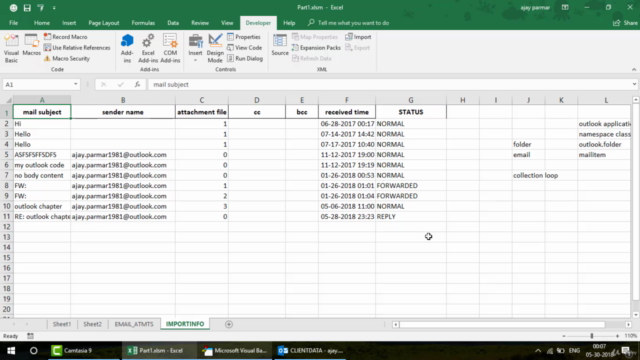Switch to the Data tab
640x360 pixels.
(173, 23)
